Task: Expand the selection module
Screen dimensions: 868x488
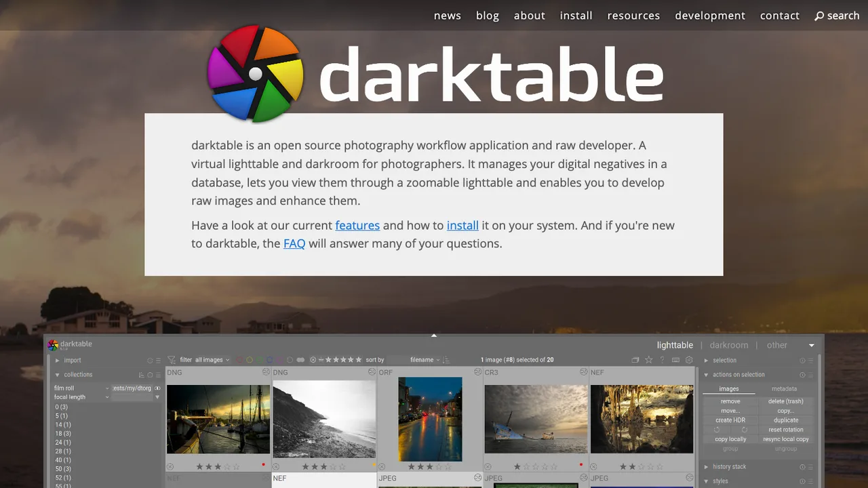Action: [706, 361]
